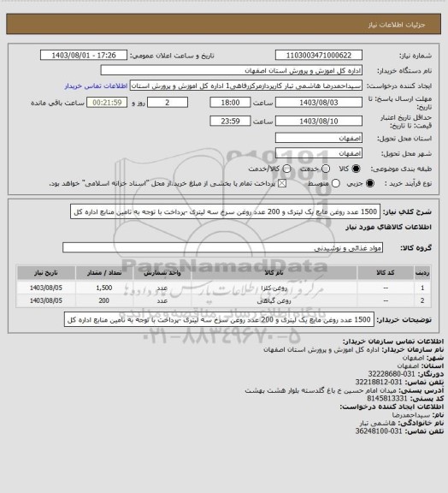Click the request creator field

point(246,86)
